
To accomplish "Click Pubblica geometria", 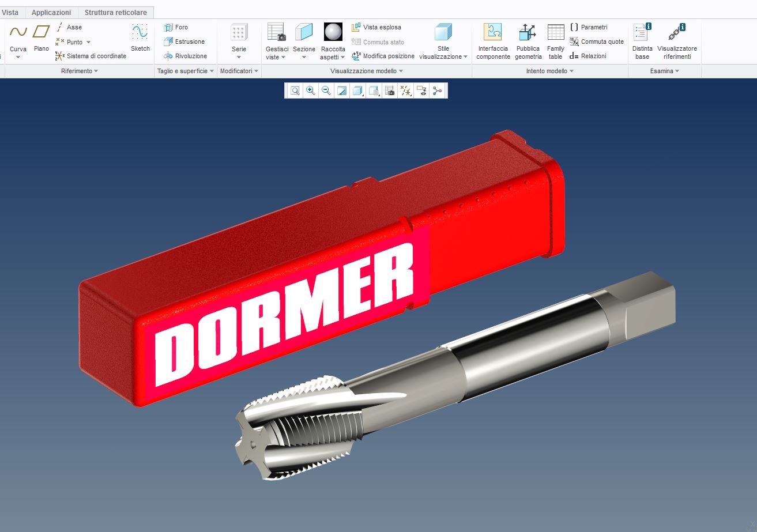I will point(528,41).
